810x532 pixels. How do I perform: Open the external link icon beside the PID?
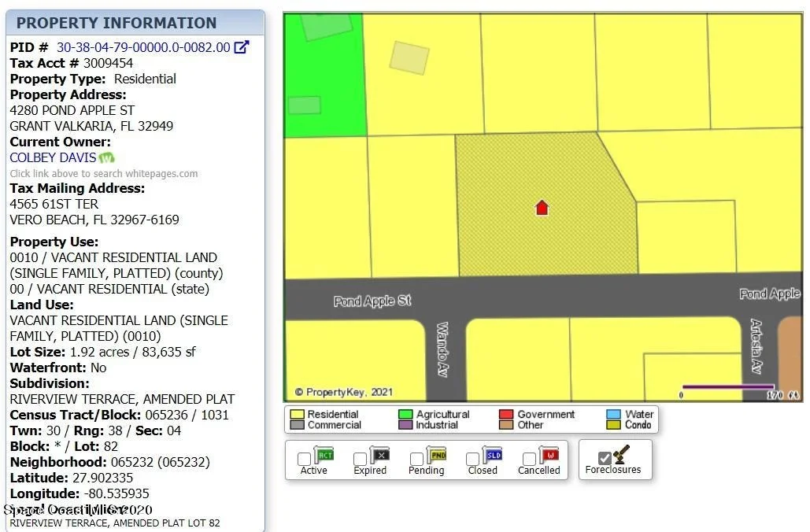coord(241,47)
